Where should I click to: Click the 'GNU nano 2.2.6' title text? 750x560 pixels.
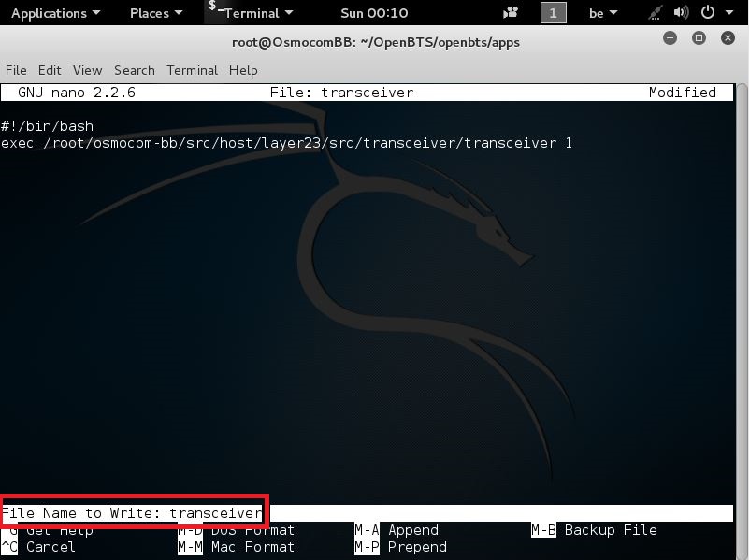tap(77, 93)
